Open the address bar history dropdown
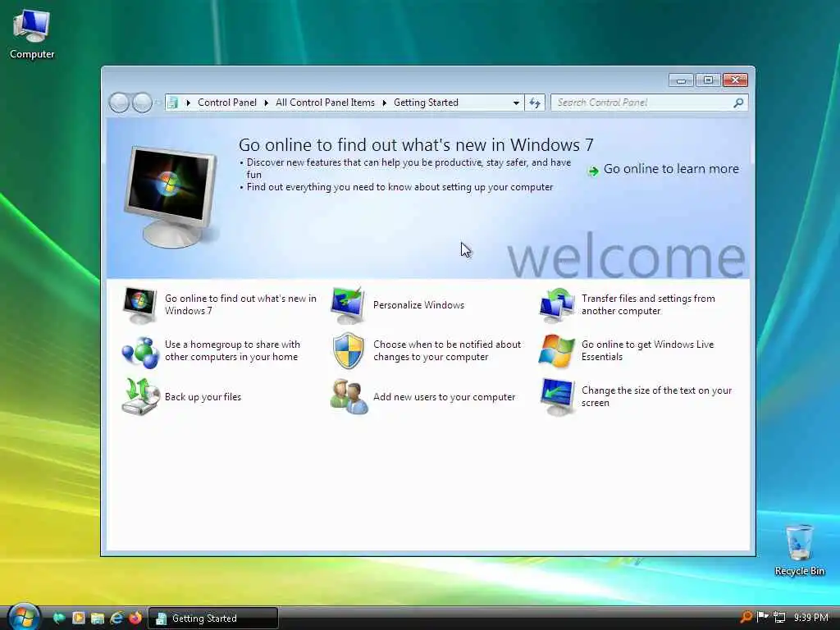The height and width of the screenshot is (630, 840). [x=516, y=103]
